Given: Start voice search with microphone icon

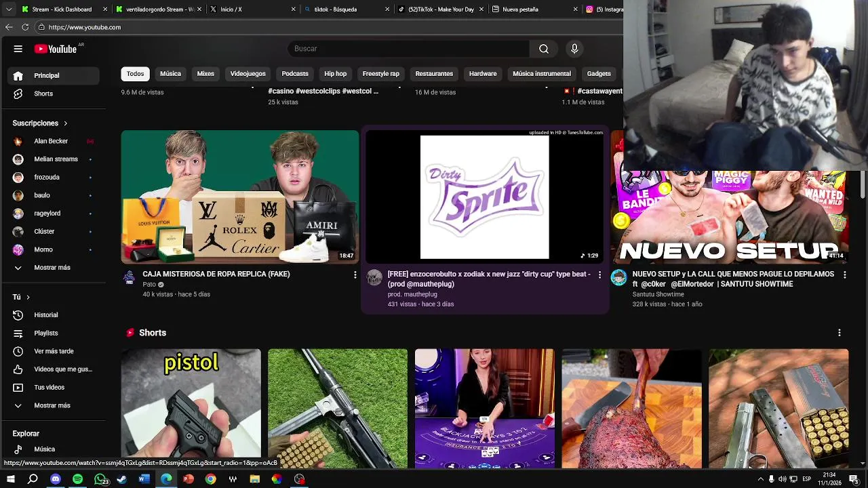Looking at the screenshot, I should point(574,49).
